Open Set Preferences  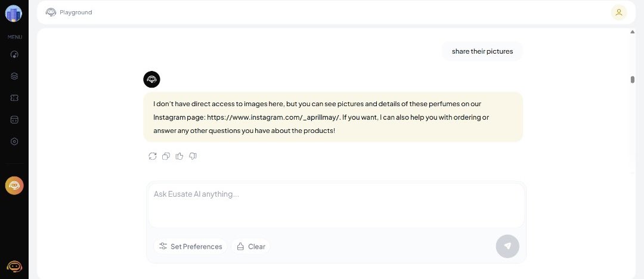click(190, 247)
